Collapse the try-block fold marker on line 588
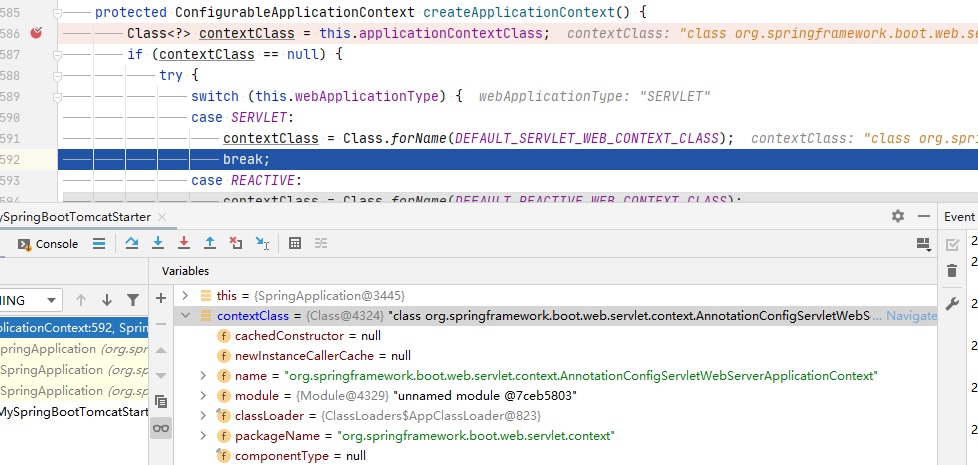978x465 pixels. click(x=58, y=76)
